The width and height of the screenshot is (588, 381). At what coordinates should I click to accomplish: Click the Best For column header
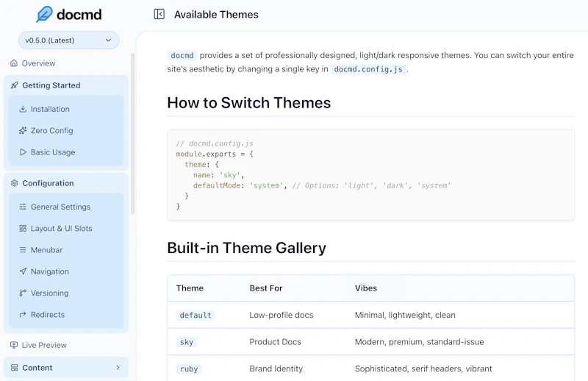pos(266,288)
